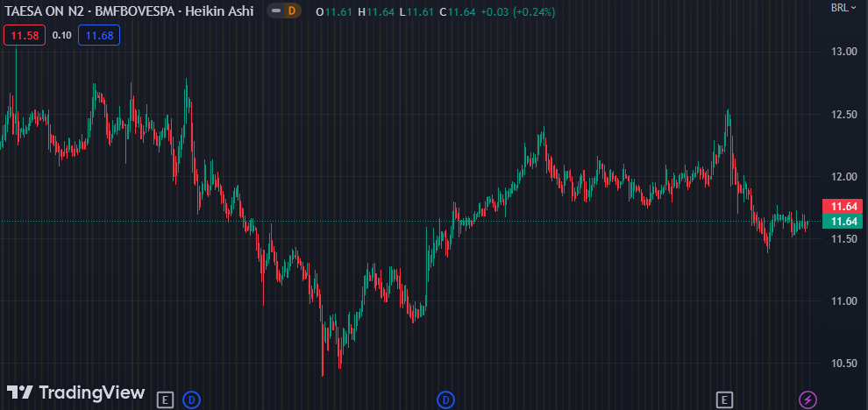Click the 12.00 price axis label

click(844, 176)
